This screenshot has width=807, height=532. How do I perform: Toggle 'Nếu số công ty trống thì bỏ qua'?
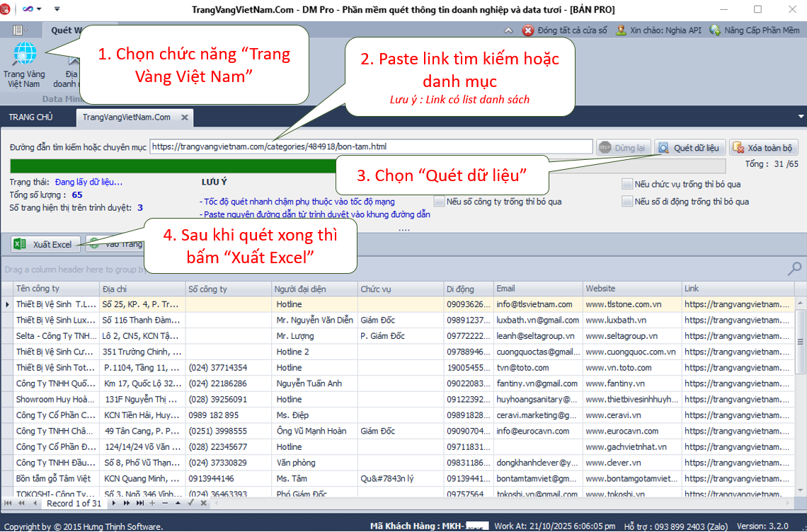440,202
